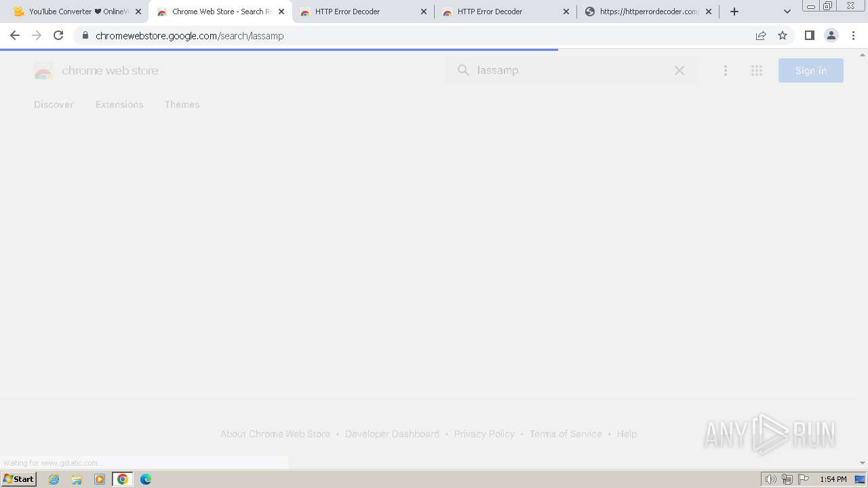This screenshot has width=868, height=488.
Task: Open the browser side panel
Action: [x=809, y=35]
